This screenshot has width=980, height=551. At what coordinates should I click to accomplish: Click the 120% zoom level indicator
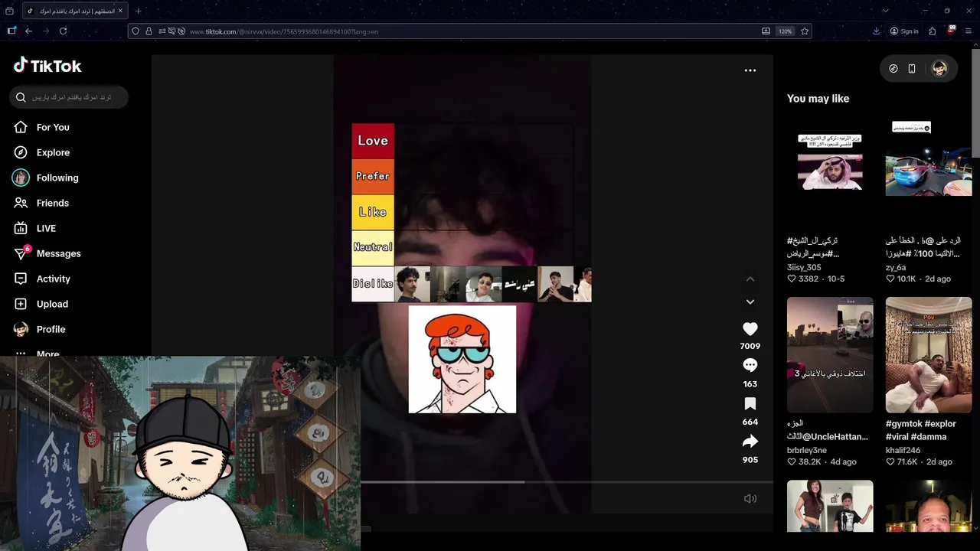[785, 31]
